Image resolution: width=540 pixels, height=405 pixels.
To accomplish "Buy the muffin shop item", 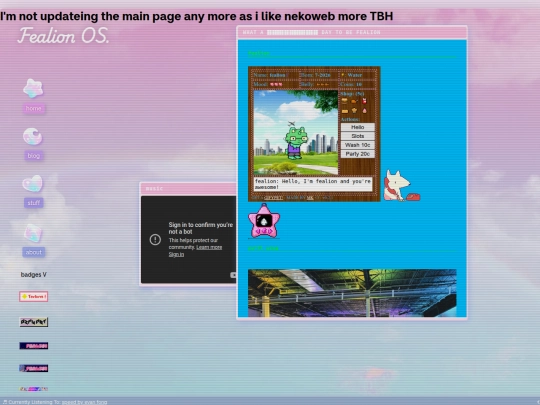I will (x=354, y=111).
